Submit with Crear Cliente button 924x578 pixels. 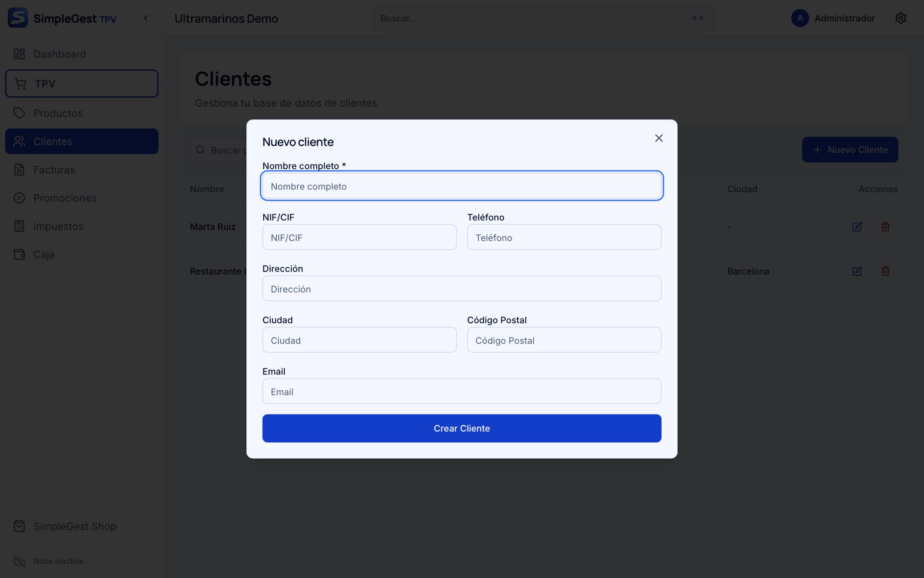point(462,428)
